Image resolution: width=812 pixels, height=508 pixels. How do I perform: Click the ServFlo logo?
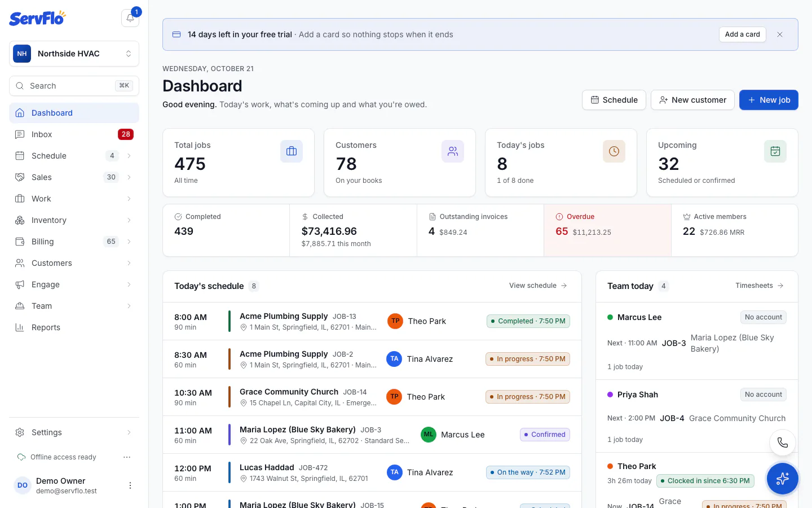pyautogui.click(x=37, y=18)
